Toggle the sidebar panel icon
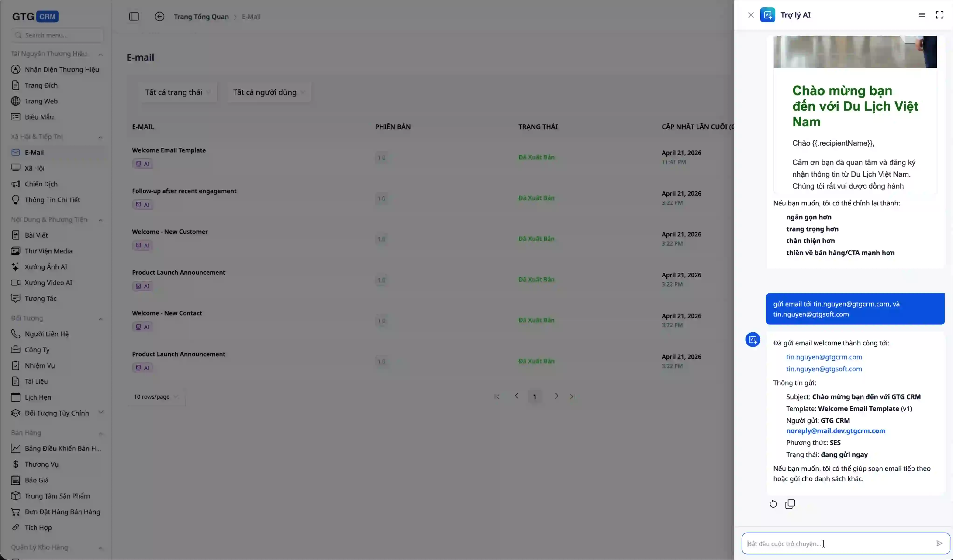 point(134,17)
